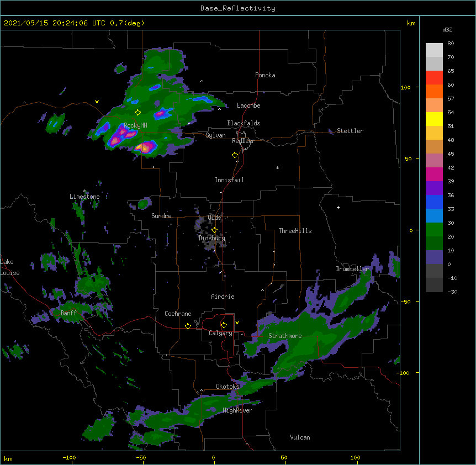Click the Sundre town label

[x=161, y=216]
